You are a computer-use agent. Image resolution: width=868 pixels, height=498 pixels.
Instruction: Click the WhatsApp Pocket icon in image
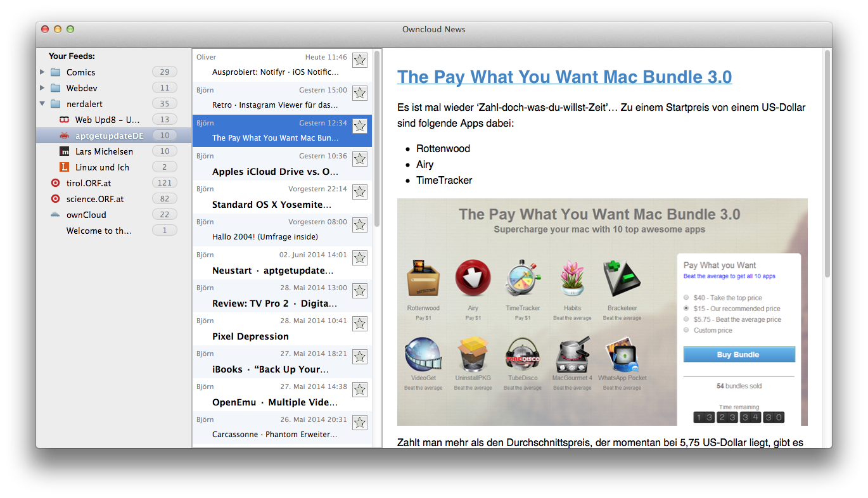pyautogui.click(x=622, y=355)
